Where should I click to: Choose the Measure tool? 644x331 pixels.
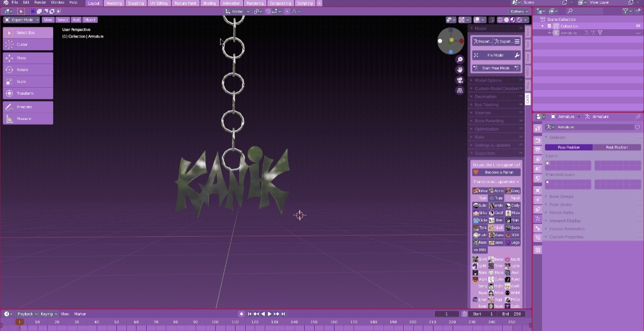pyautogui.click(x=28, y=119)
